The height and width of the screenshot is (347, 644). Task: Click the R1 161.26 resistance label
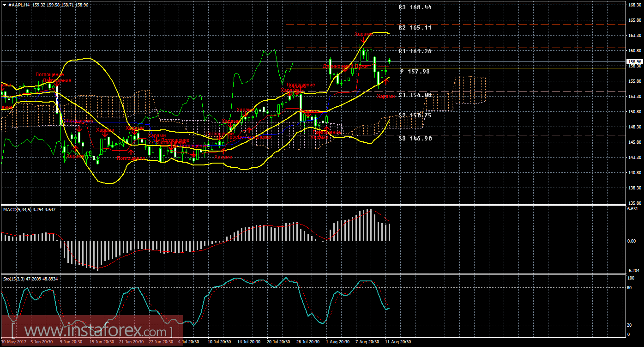click(415, 51)
